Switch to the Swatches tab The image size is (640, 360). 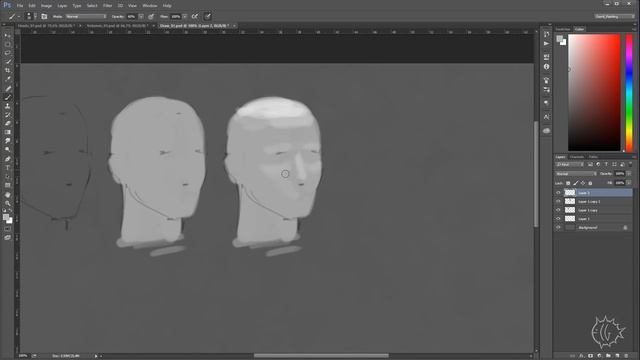tap(562, 29)
